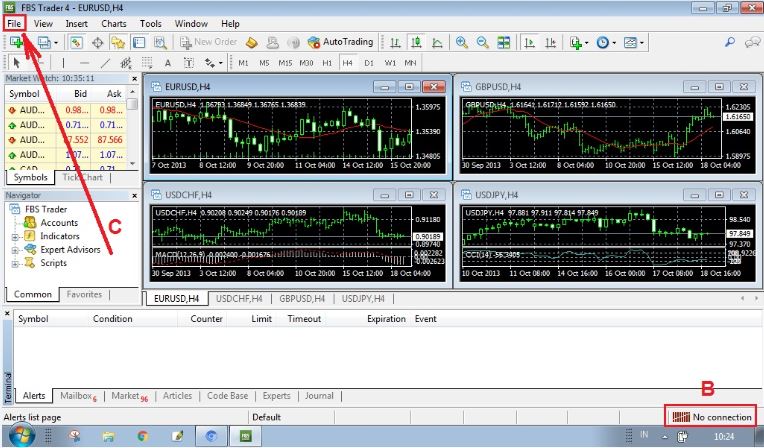Switch to Candlesticks chart mode

(416, 42)
